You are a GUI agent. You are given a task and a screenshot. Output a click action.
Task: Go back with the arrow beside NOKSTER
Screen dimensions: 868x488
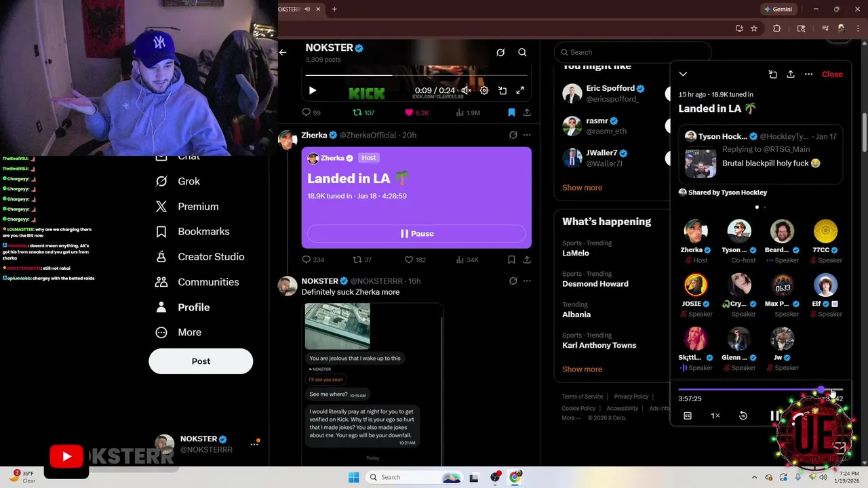(x=283, y=52)
